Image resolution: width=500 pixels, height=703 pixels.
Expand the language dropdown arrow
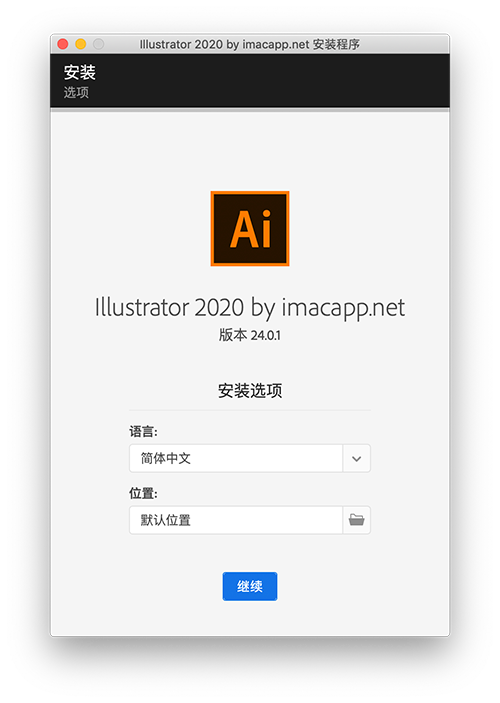(x=357, y=458)
